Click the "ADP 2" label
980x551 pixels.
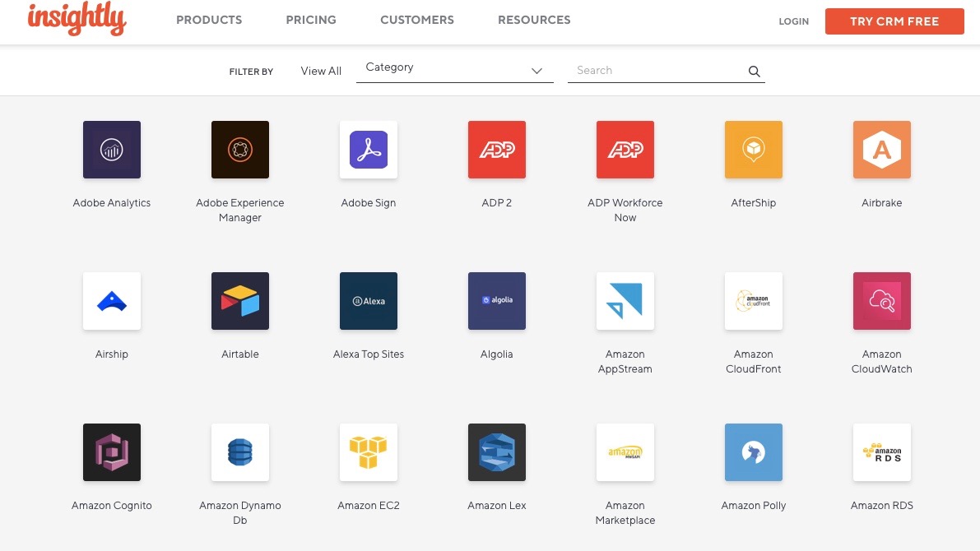497,203
